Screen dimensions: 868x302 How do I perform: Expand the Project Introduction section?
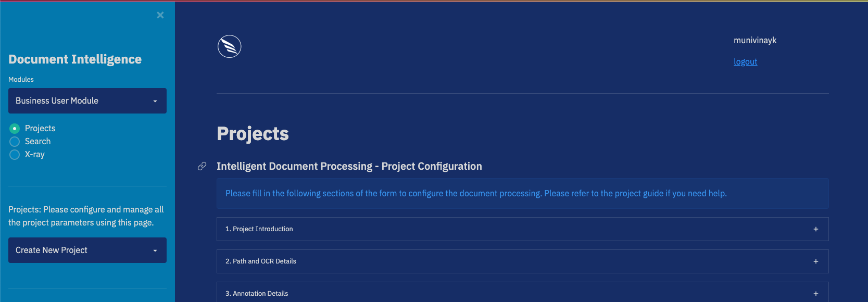(x=522, y=229)
